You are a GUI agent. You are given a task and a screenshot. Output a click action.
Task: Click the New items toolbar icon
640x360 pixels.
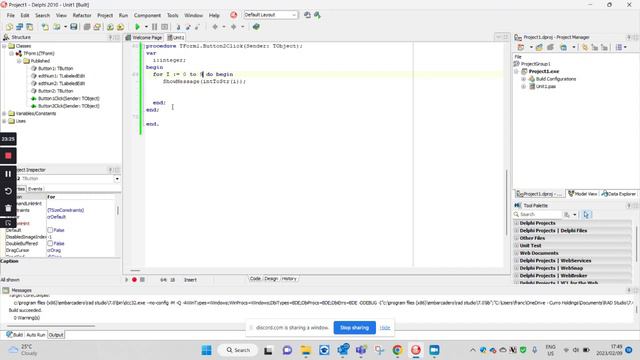tap(9, 27)
